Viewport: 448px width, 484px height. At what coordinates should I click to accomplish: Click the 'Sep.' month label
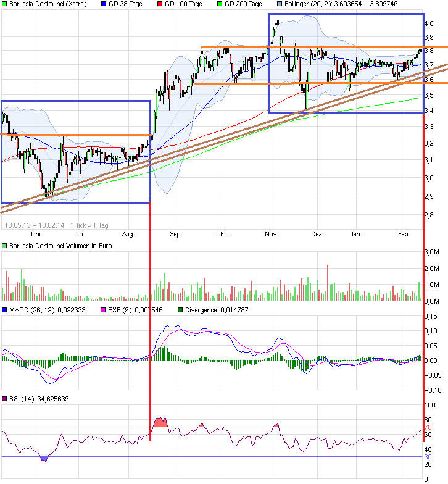(x=176, y=235)
